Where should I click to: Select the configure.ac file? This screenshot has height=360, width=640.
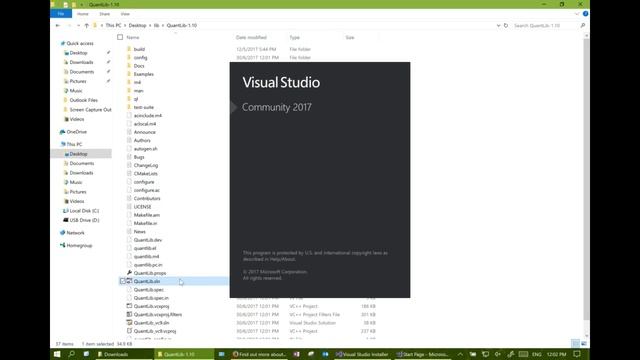click(x=147, y=190)
